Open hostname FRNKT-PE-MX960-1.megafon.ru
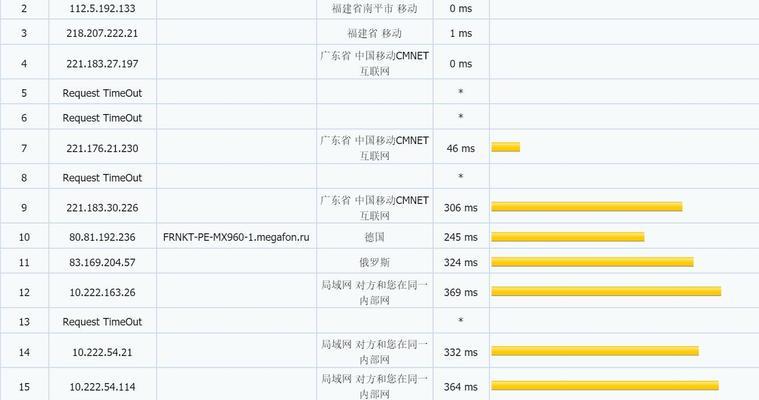759x400 pixels. [x=236, y=237]
